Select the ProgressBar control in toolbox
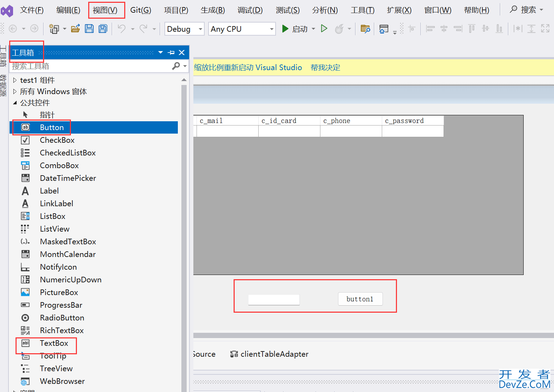Viewport: 554px width, 392px height. 94,305
